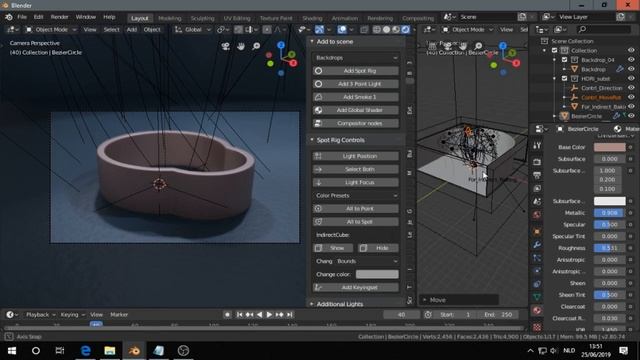This screenshot has width=640, height=360.
Task: Click the All to Spot button
Action: (x=356, y=222)
